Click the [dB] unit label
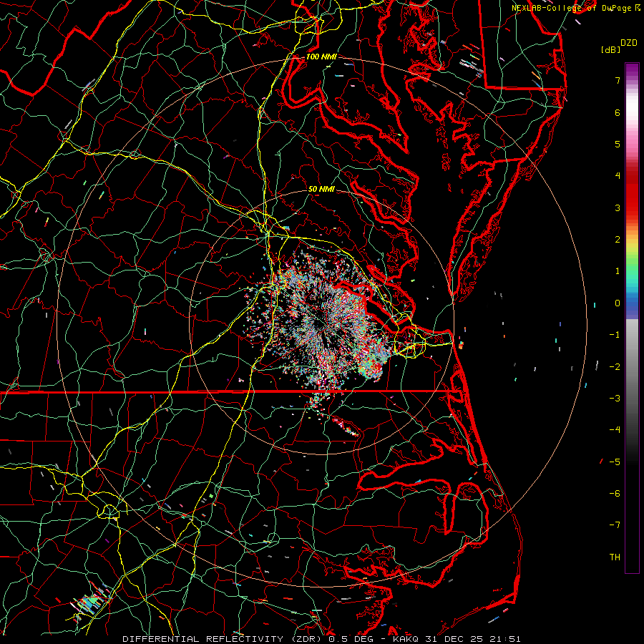 pos(610,49)
